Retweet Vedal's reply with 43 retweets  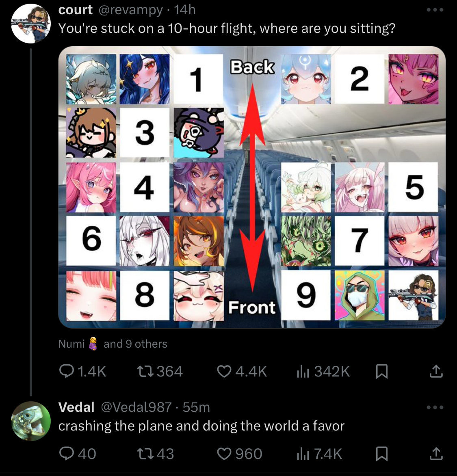[156, 454]
